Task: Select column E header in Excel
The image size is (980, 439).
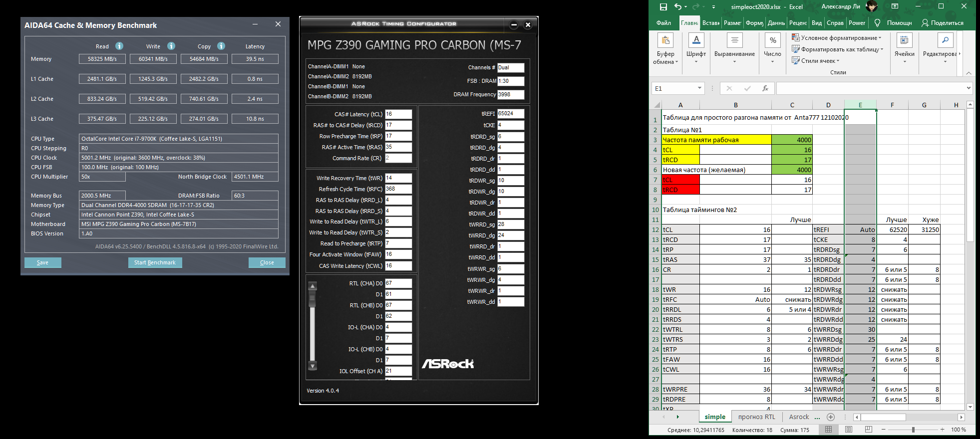Action: point(860,105)
